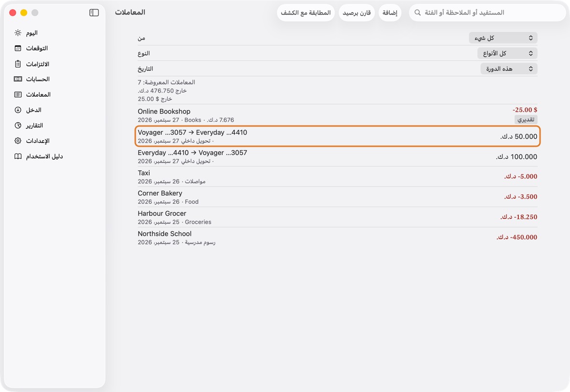The height and width of the screenshot is (392, 570).
Task: Click the 50.000 د.ك. transfer amount
Action: tap(518, 136)
